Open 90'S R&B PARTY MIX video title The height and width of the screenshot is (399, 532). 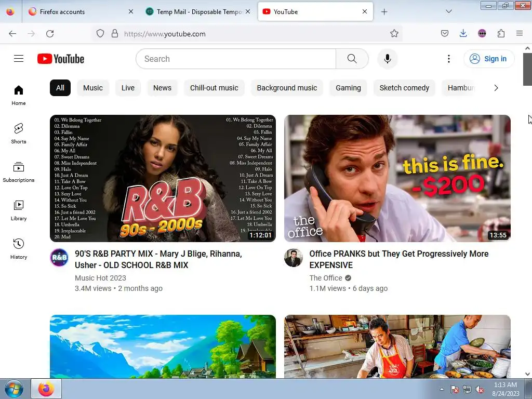[x=158, y=259]
